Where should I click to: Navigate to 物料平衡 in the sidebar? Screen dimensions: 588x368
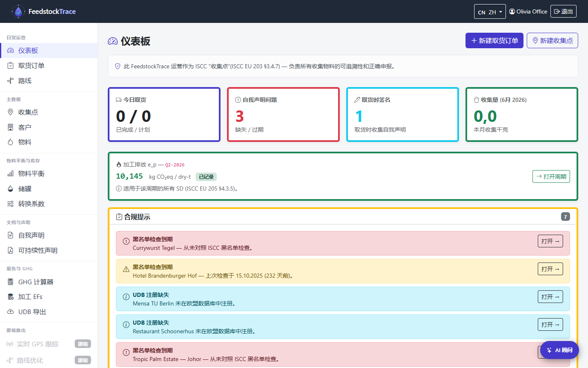[49, 173]
